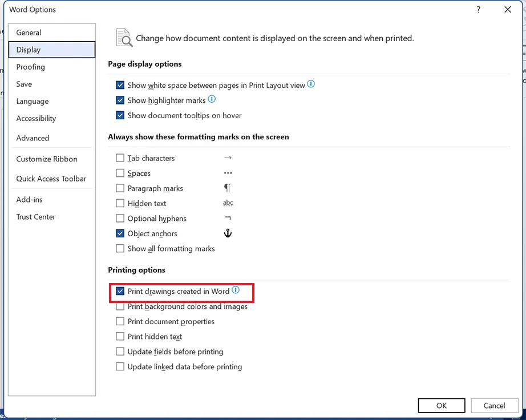Image resolution: width=526 pixels, height=420 pixels.
Task: Click the spaces dots symbol
Action: coord(228,173)
